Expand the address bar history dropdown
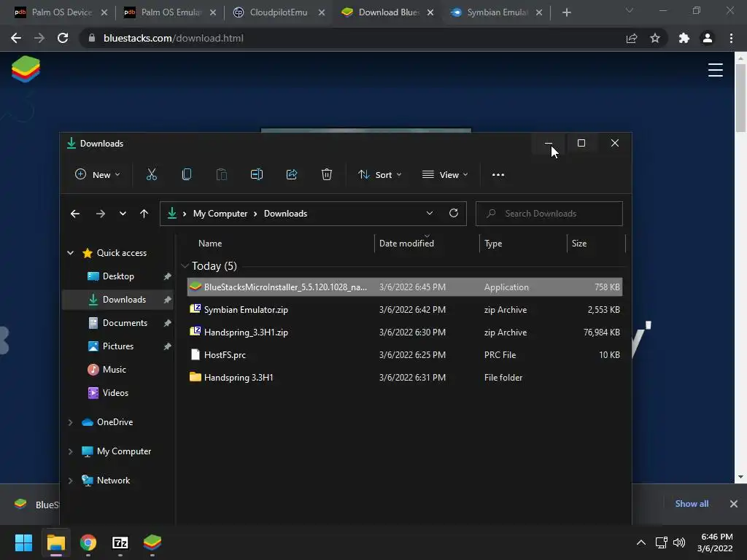Screen dimensions: 747x560 click(429, 213)
